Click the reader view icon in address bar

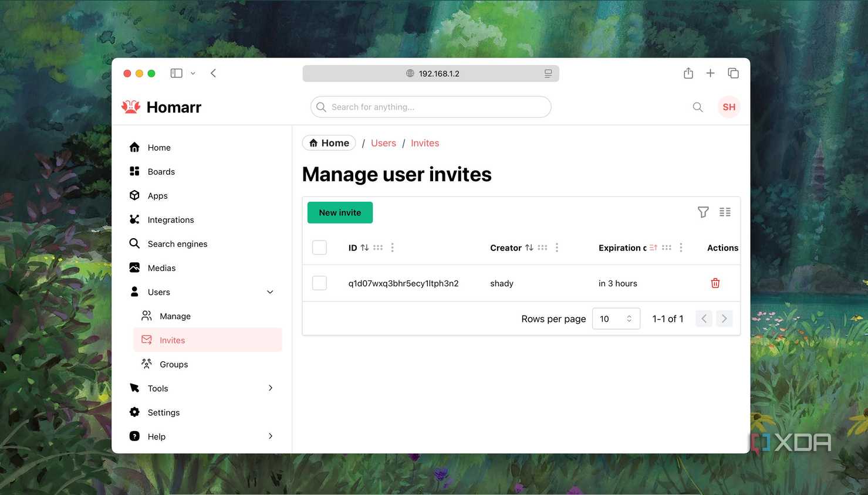pos(548,73)
